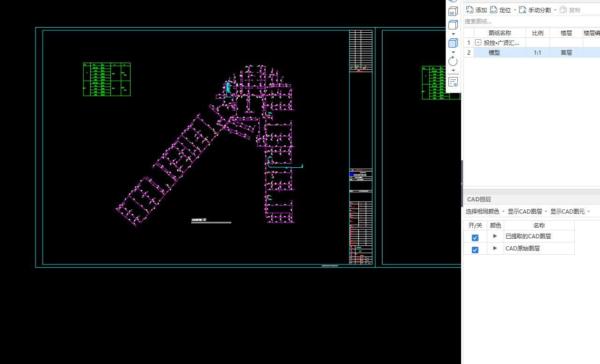Select the 已提取的CAD图层 layer name
The image size is (600, 364).
pyautogui.click(x=528, y=236)
